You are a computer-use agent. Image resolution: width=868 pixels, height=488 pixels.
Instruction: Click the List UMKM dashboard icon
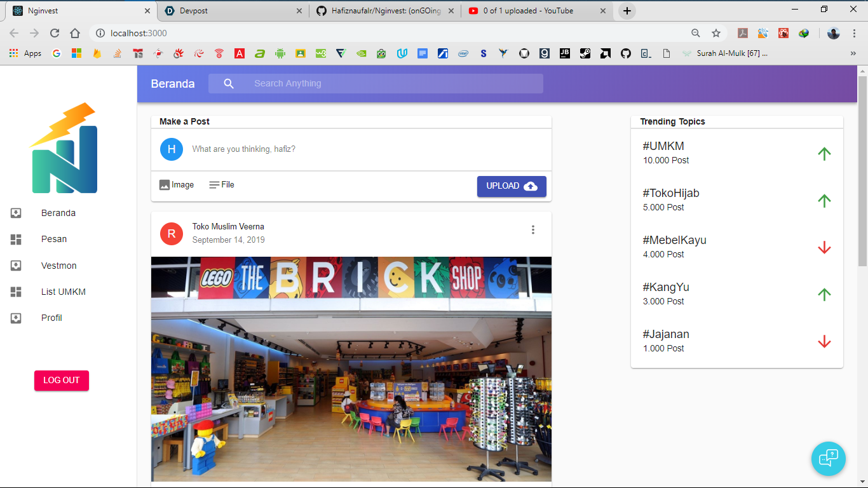coord(16,292)
